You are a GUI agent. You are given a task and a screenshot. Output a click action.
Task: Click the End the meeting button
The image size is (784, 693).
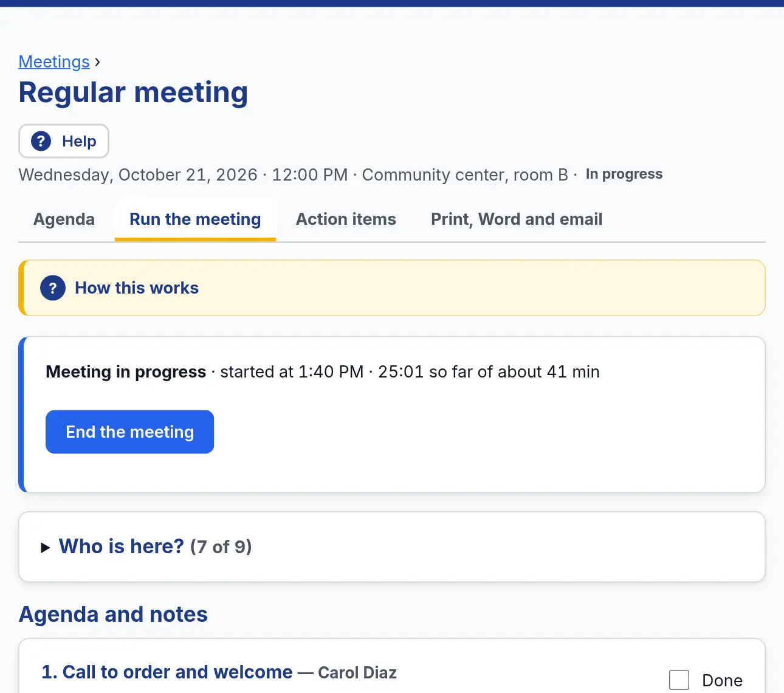129,432
